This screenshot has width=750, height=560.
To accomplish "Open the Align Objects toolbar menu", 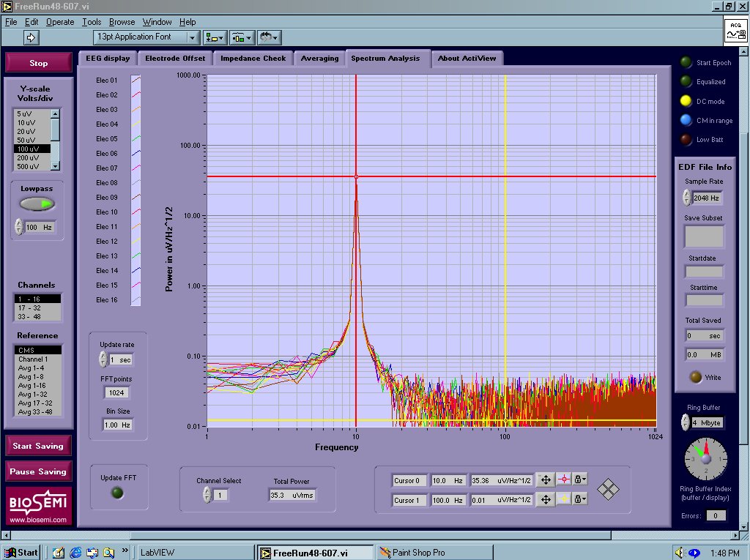I will 215,37.
